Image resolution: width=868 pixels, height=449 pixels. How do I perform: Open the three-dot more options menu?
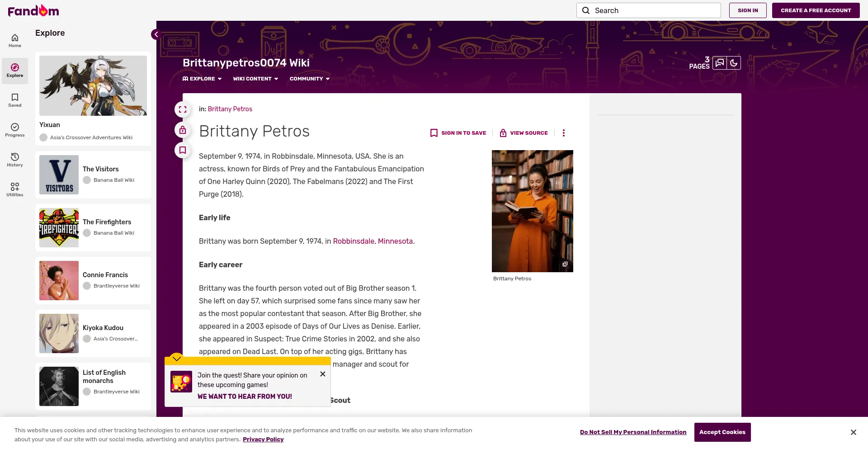click(563, 133)
